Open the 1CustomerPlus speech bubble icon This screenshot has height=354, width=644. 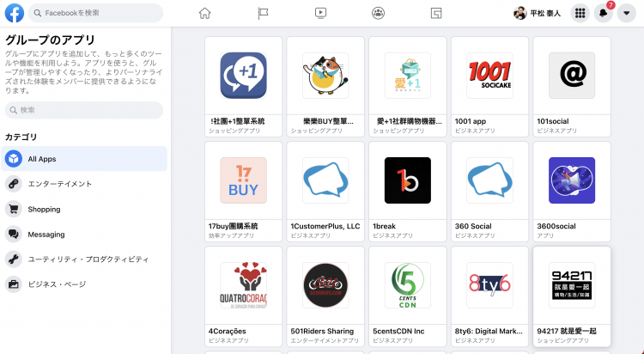(325, 180)
